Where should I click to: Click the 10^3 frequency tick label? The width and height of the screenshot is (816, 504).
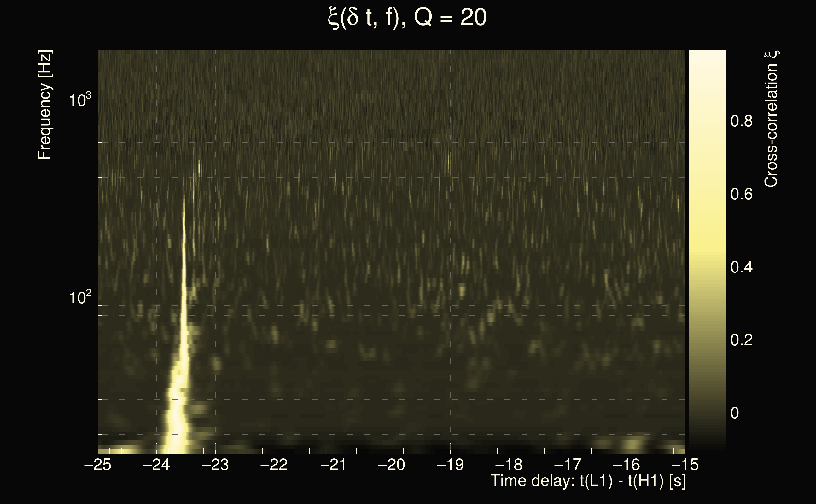(80, 99)
